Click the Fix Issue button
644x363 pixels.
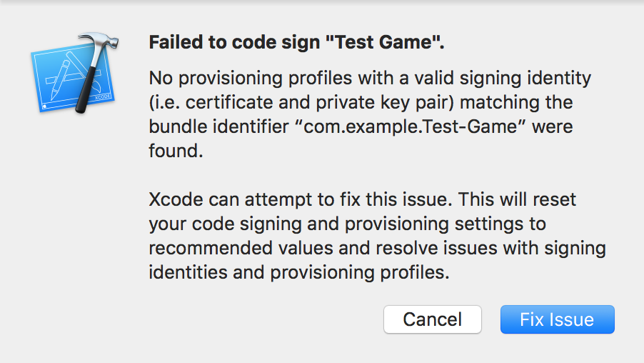point(558,319)
